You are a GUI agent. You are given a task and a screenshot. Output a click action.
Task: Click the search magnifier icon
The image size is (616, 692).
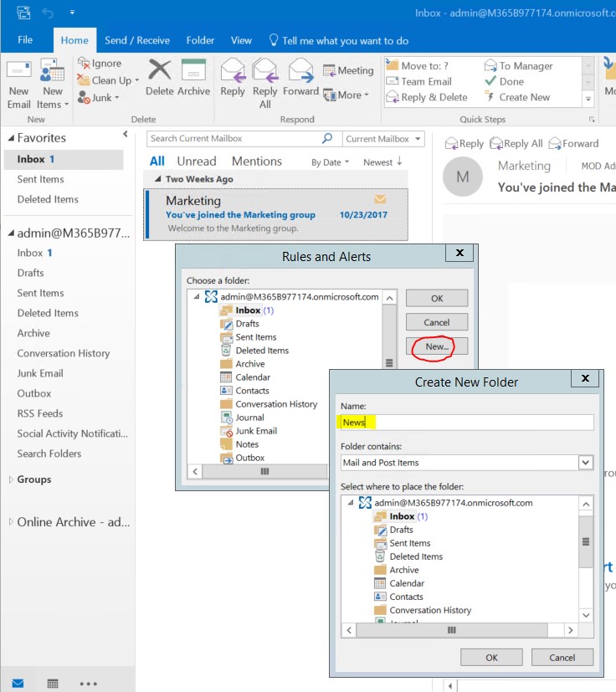327,138
